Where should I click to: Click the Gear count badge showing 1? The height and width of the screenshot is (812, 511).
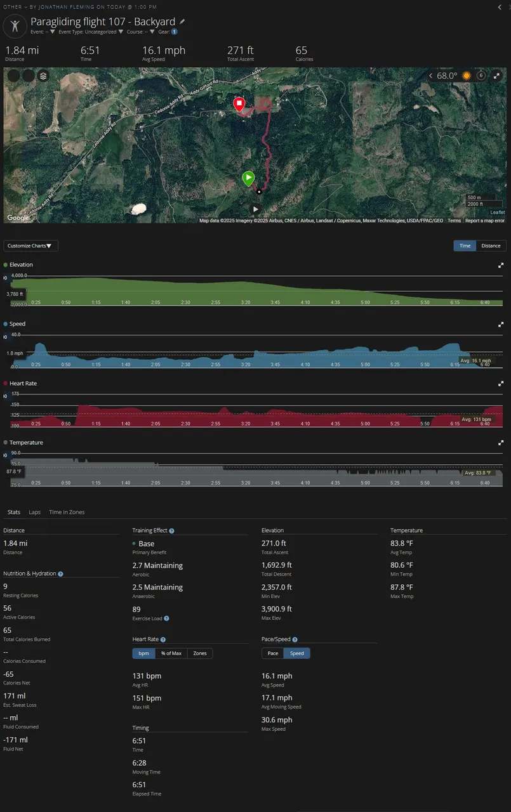[175, 32]
